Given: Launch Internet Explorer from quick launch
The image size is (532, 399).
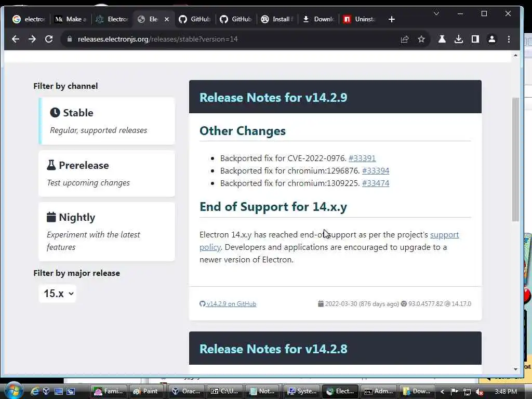Looking at the screenshot, I should click(x=35, y=392).
